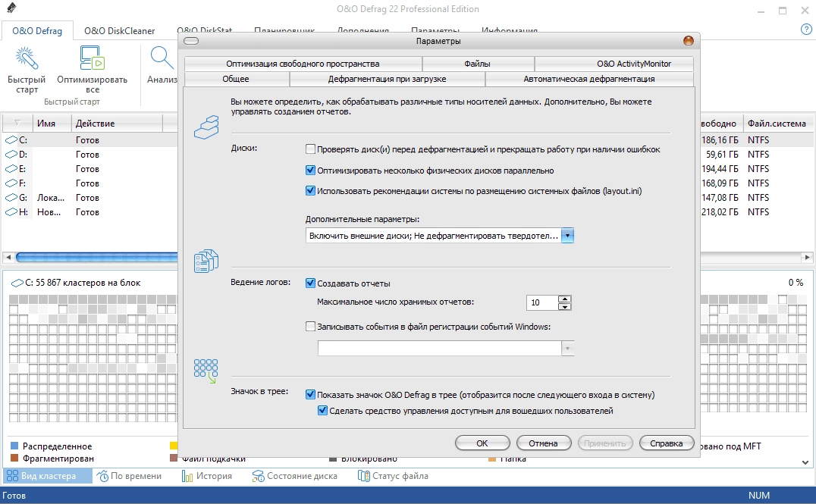Open the Дефрагментация при загрузке tab
Image resolution: width=816 pixels, height=504 pixels.
pos(388,79)
